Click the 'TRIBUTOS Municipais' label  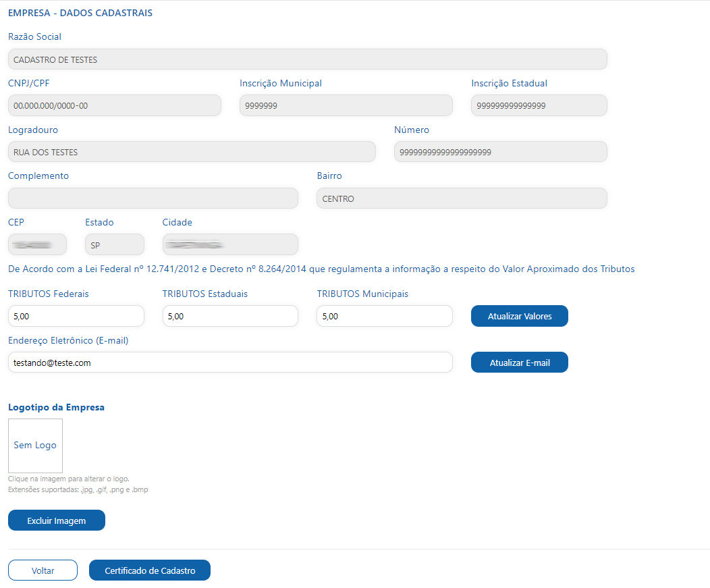pyautogui.click(x=362, y=294)
